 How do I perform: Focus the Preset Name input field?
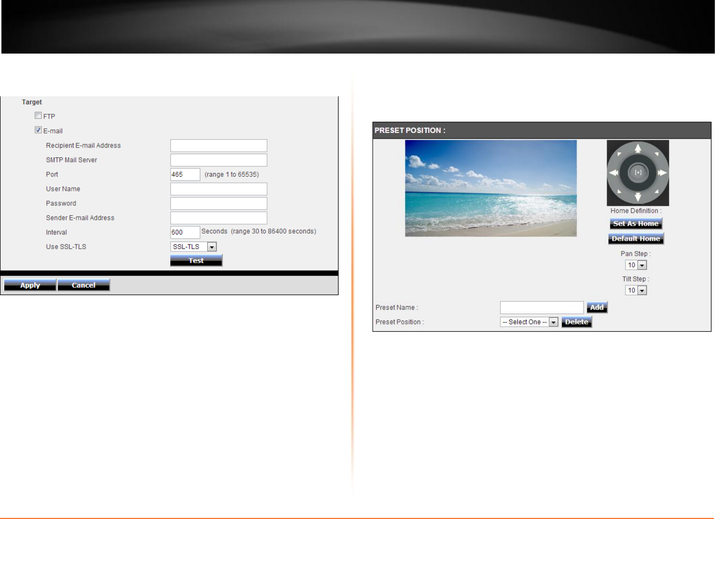click(542, 307)
